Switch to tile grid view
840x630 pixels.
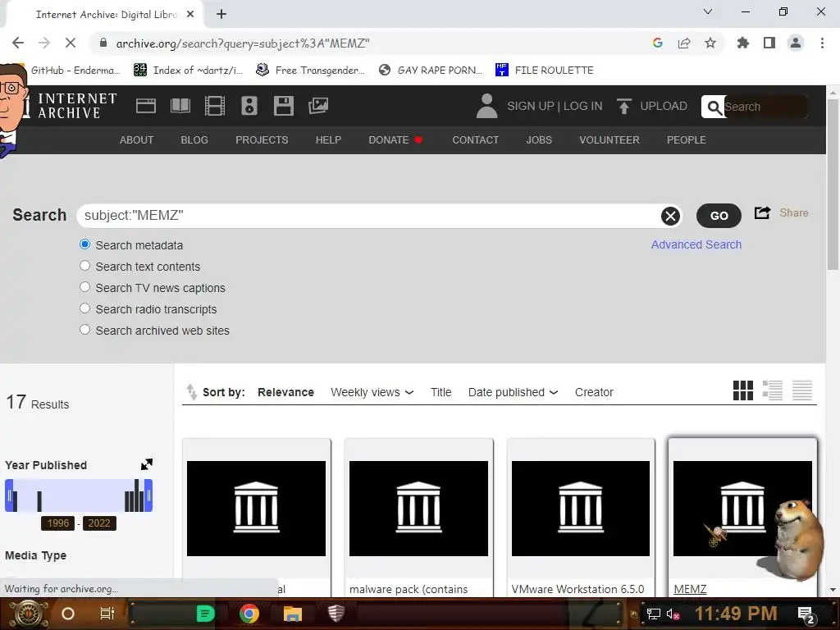tap(743, 390)
